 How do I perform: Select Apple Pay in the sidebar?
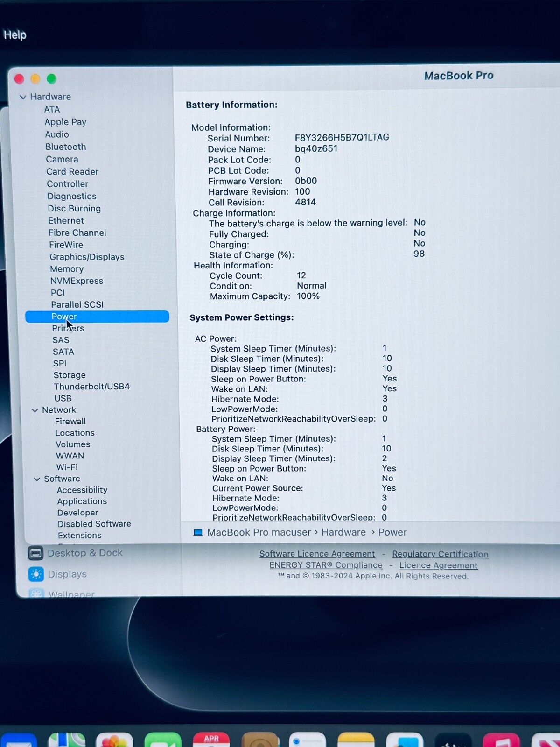[65, 122]
